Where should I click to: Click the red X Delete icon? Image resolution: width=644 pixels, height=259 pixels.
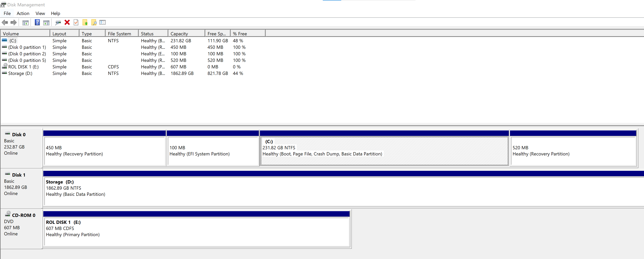point(67,22)
